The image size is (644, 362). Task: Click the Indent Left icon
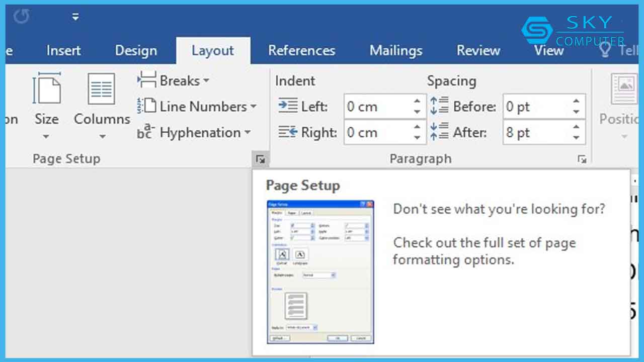[x=288, y=106]
